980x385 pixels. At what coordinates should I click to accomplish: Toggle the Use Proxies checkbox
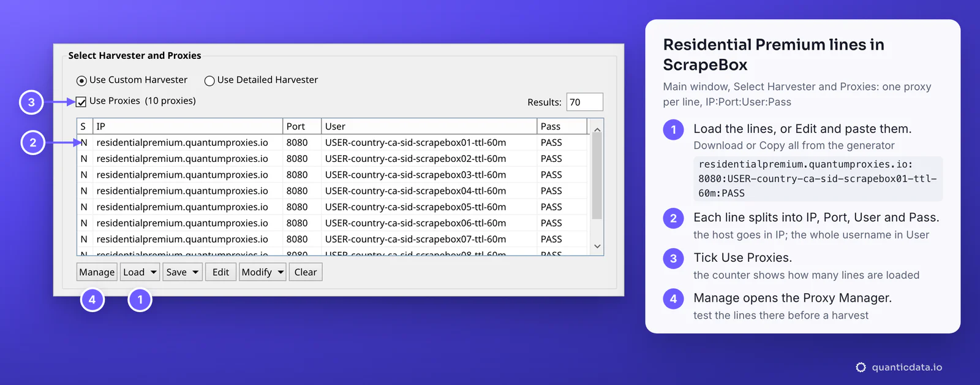81,102
